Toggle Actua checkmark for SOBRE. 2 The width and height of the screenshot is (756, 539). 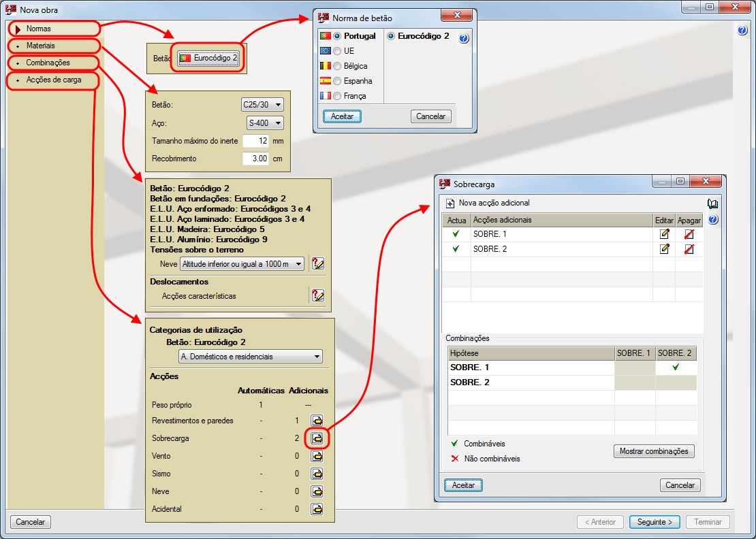click(456, 249)
